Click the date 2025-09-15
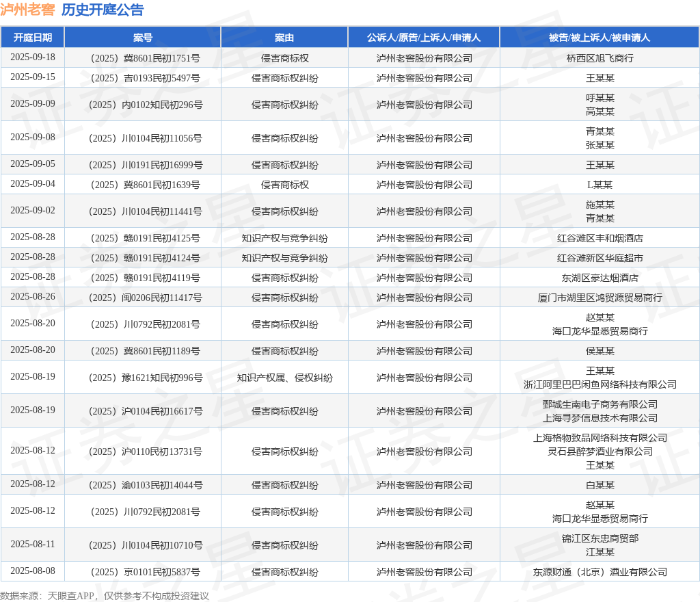 click(33, 77)
